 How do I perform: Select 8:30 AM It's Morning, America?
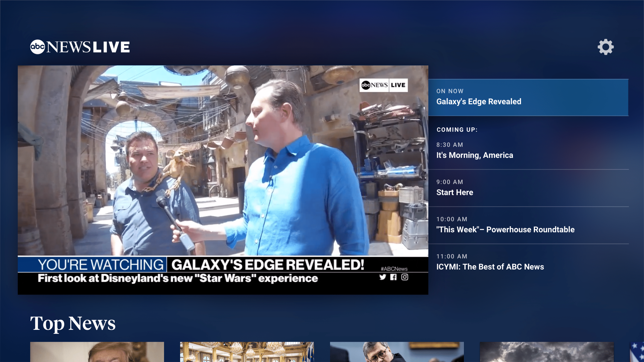(528, 150)
